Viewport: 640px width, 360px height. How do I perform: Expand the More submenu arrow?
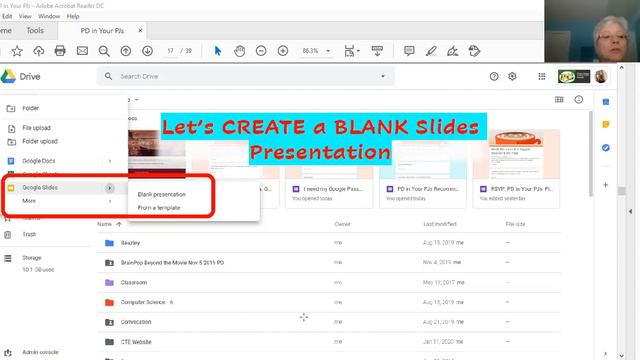109,201
